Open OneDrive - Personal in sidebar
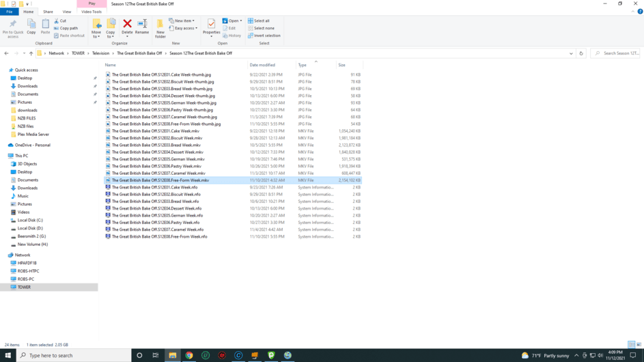Image resolution: width=644 pixels, height=362 pixels. (x=33, y=145)
